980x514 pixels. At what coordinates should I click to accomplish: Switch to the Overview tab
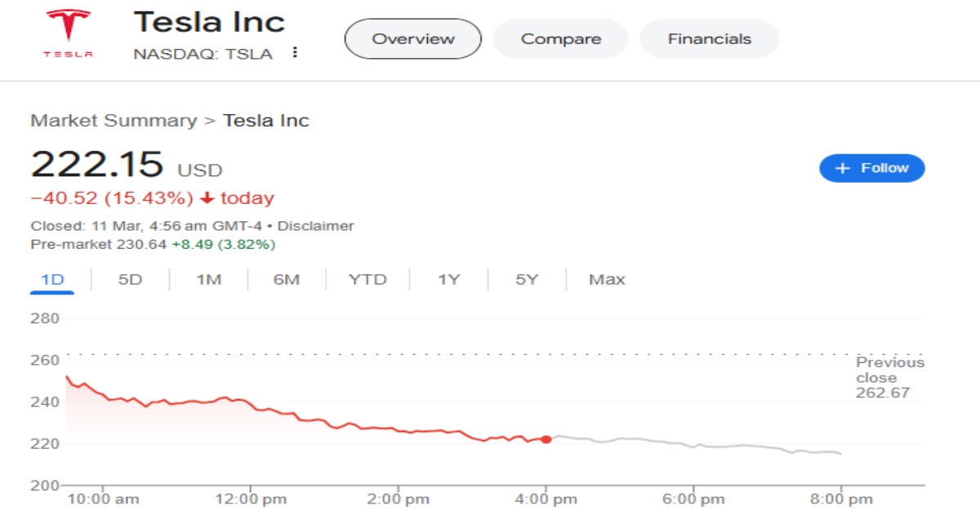(x=412, y=39)
